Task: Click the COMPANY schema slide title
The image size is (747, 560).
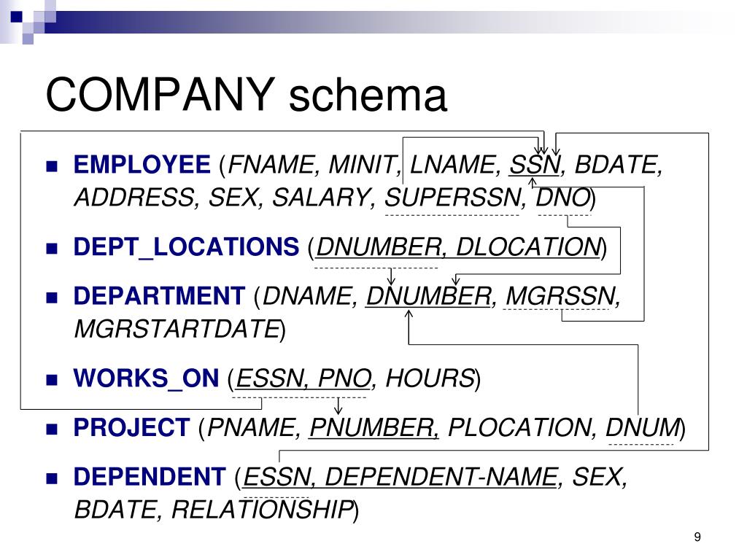Action: [247, 94]
